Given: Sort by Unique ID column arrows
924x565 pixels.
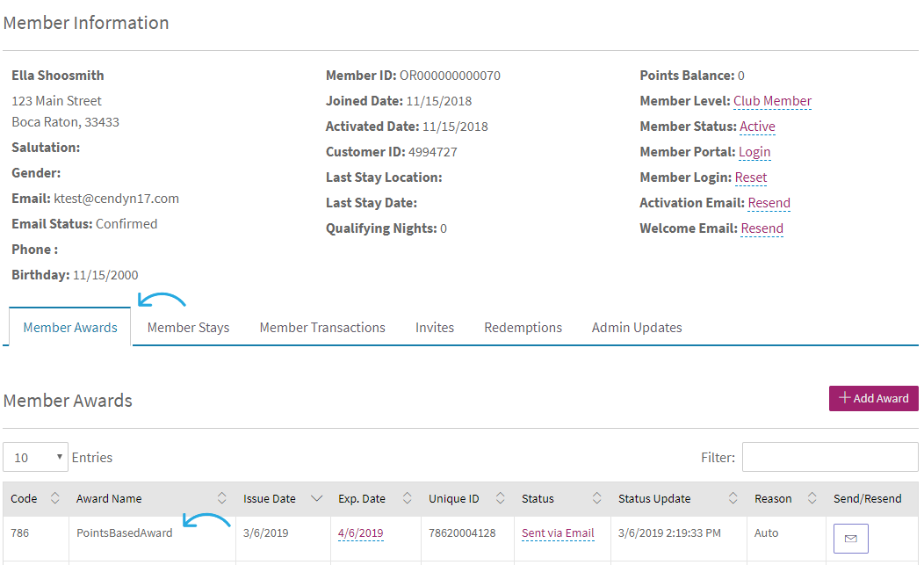Looking at the screenshot, I should tap(501, 498).
